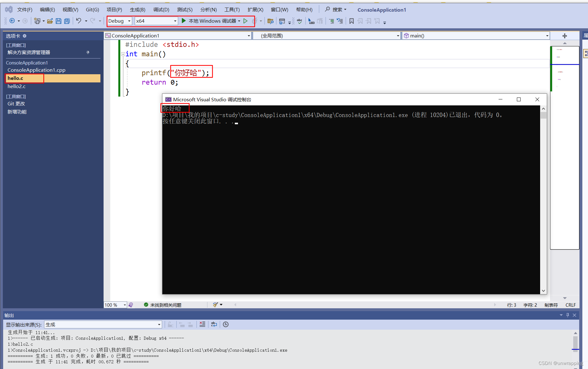
Task: Open the 生成(B) menu
Action: tap(138, 10)
